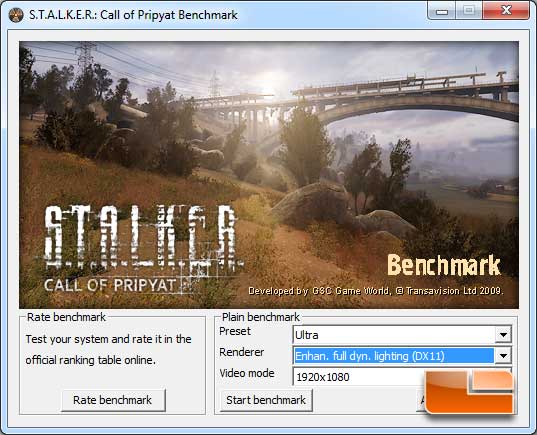
Task: Close the Call of Pripyat Benchmark window
Action: (x=506, y=11)
